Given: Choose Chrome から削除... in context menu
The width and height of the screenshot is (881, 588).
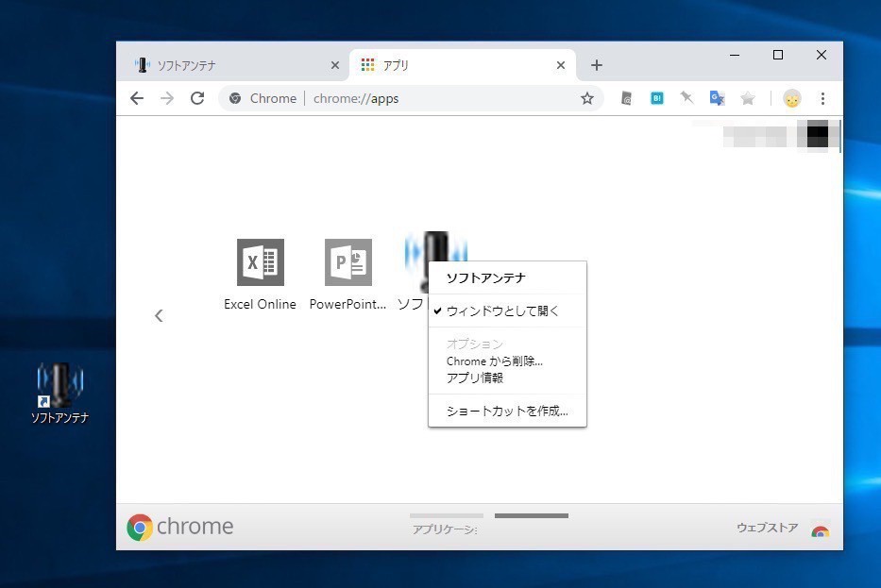Looking at the screenshot, I should point(507,361).
